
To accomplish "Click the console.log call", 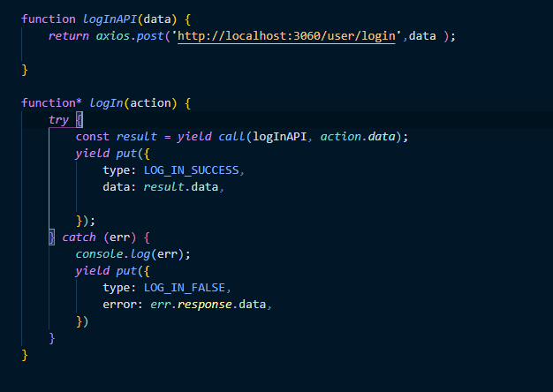I will (120, 253).
